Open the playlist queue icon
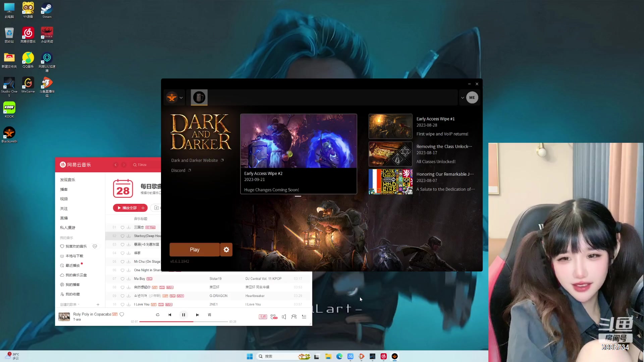This screenshot has height=362, width=644. [304, 317]
